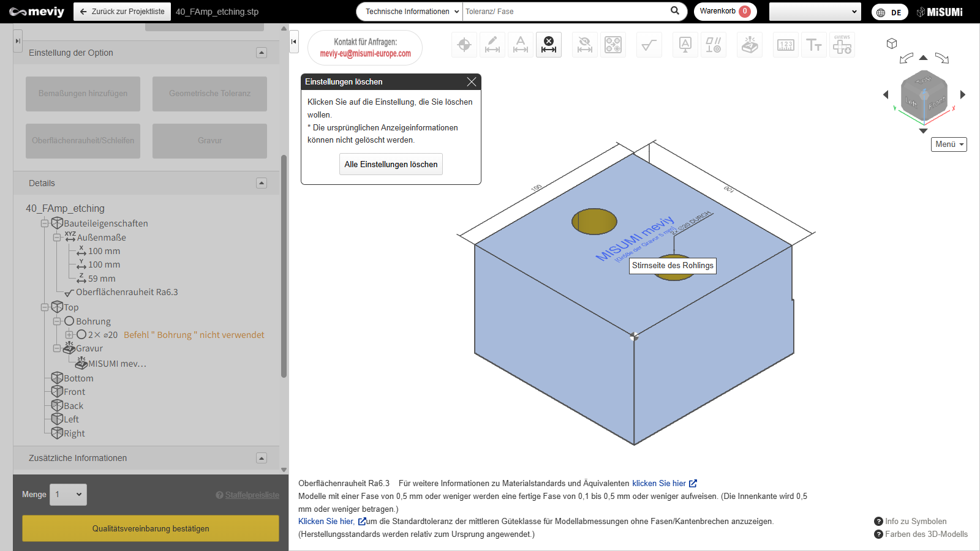
Task: Click the hide dimensions eye icon
Action: click(585, 45)
